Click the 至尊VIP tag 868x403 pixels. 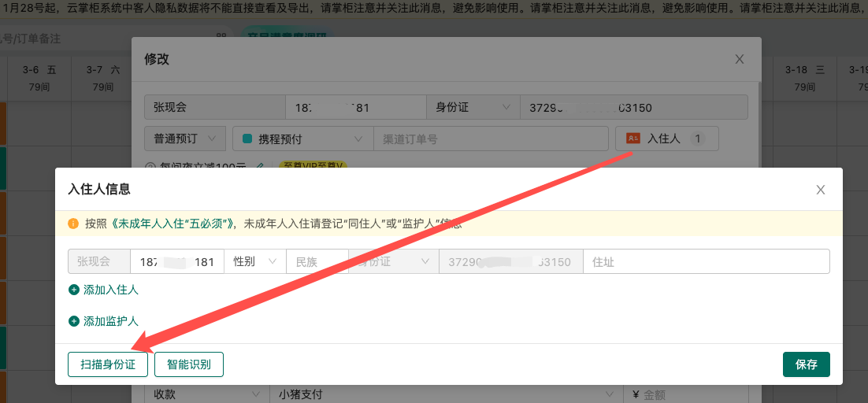312,165
